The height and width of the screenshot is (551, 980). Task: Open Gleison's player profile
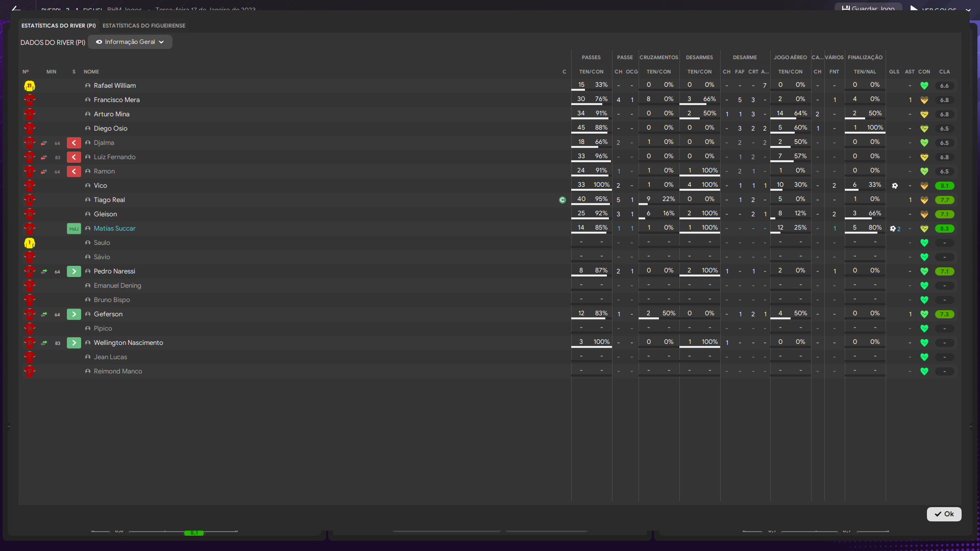(x=105, y=214)
